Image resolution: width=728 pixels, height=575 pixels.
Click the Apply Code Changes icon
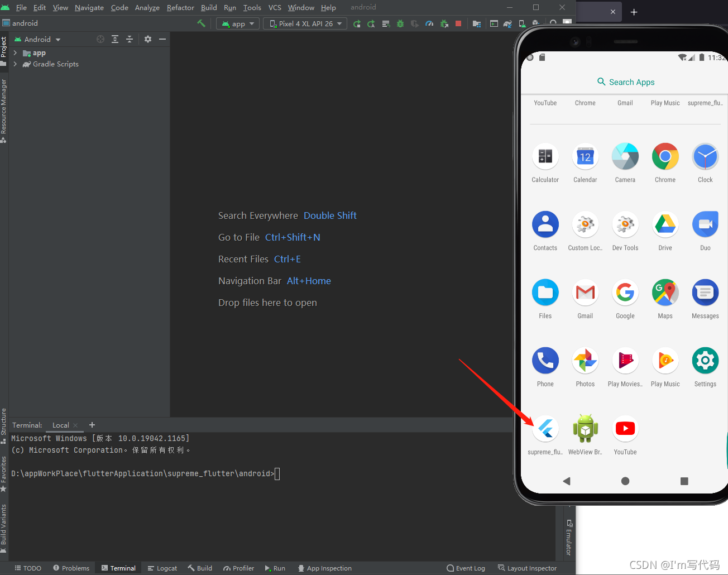click(386, 23)
